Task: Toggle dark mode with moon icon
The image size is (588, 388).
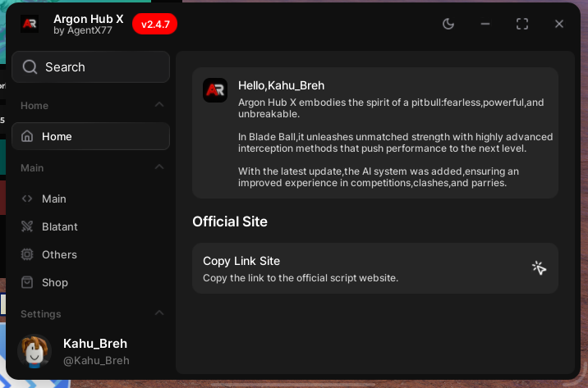Action: pyautogui.click(x=448, y=24)
